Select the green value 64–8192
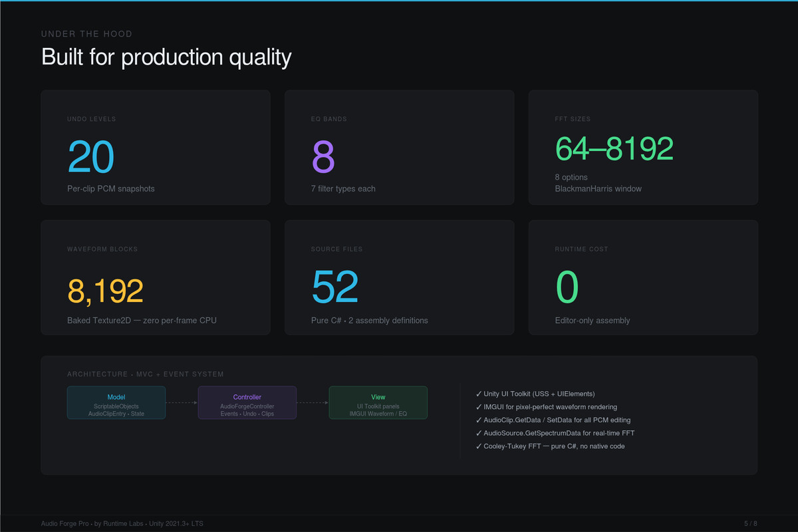Screen dimensions: 798x532 (614, 149)
